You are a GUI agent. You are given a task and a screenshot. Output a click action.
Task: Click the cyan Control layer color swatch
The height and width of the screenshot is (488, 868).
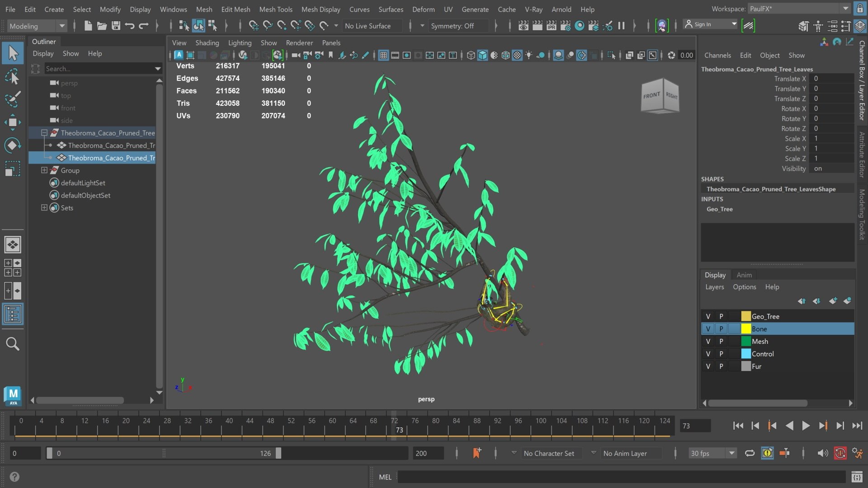point(746,354)
